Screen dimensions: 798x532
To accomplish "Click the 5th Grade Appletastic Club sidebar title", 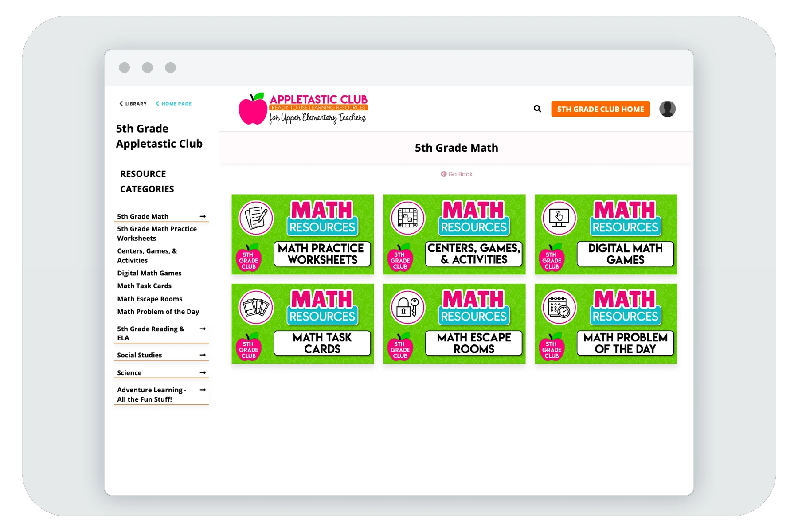I will click(159, 136).
